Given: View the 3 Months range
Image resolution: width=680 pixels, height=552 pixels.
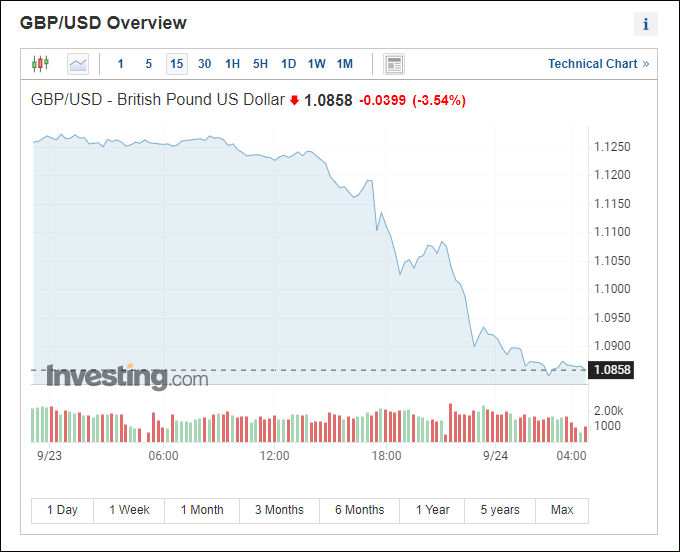Looking at the screenshot, I should pyautogui.click(x=279, y=510).
